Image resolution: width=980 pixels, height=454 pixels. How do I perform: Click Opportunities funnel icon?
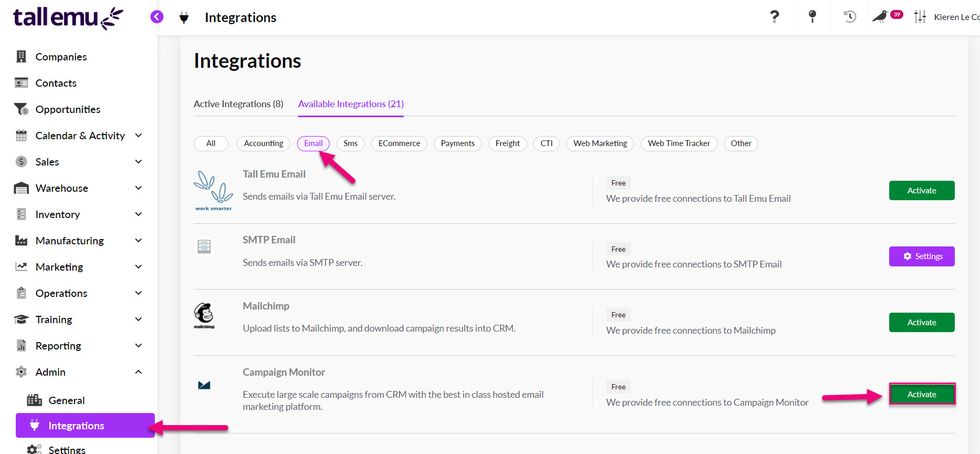[21, 109]
